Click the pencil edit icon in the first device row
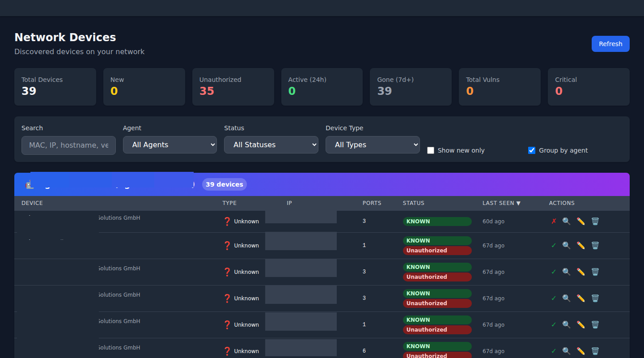 tap(581, 221)
